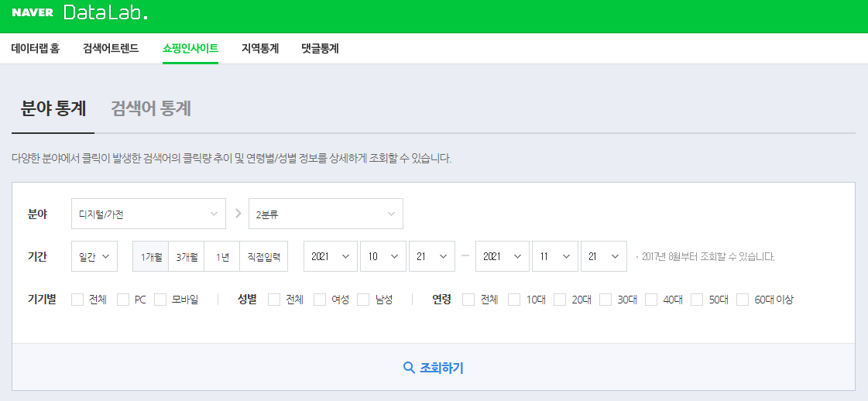Viewport: 868px width, 401px height.
Task: Select the 직접입력 period button
Action: (x=264, y=256)
